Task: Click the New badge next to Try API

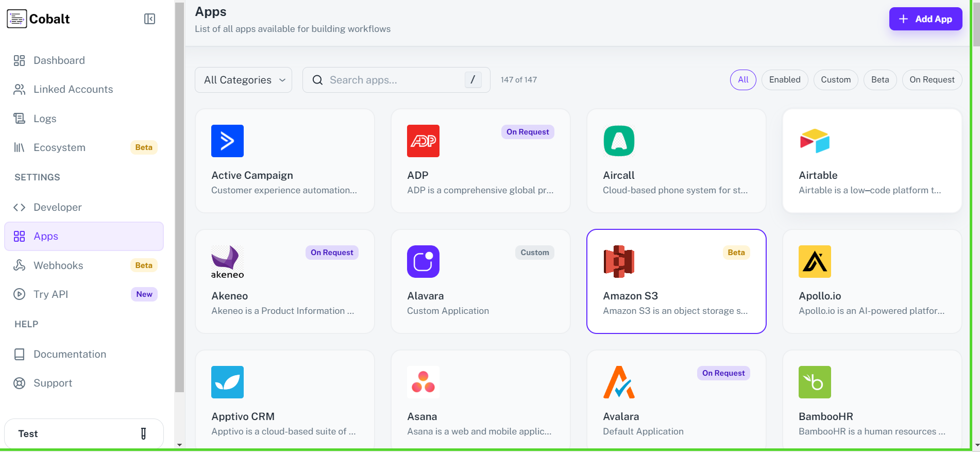Action: click(144, 294)
